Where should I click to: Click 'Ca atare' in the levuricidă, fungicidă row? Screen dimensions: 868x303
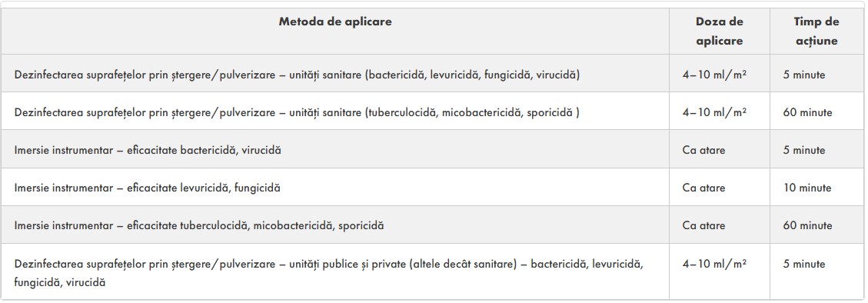(x=703, y=188)
